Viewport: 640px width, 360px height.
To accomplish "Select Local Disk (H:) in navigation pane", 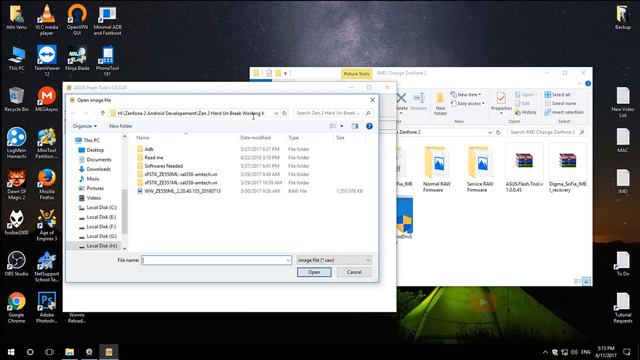I will (97, 246).
